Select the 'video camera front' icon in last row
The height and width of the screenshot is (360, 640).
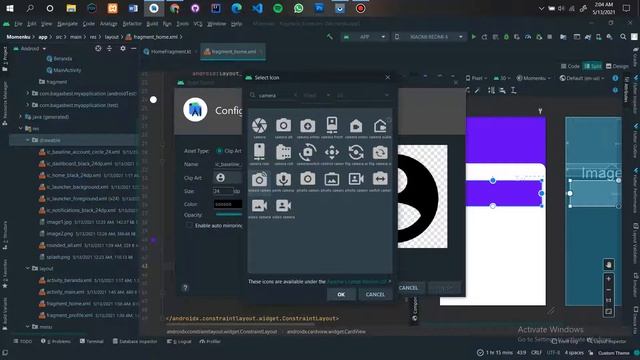(283, 205)
